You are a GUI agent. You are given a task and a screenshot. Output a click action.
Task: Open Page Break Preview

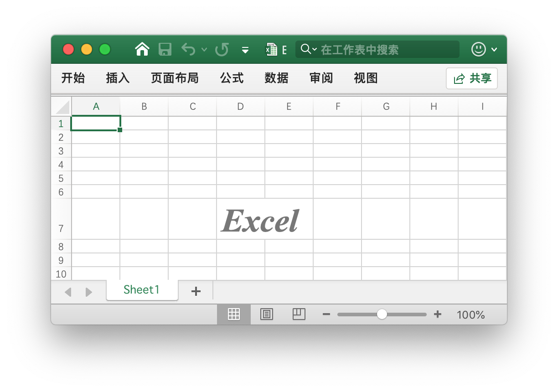pyautogui.click(x=299, y=314)
